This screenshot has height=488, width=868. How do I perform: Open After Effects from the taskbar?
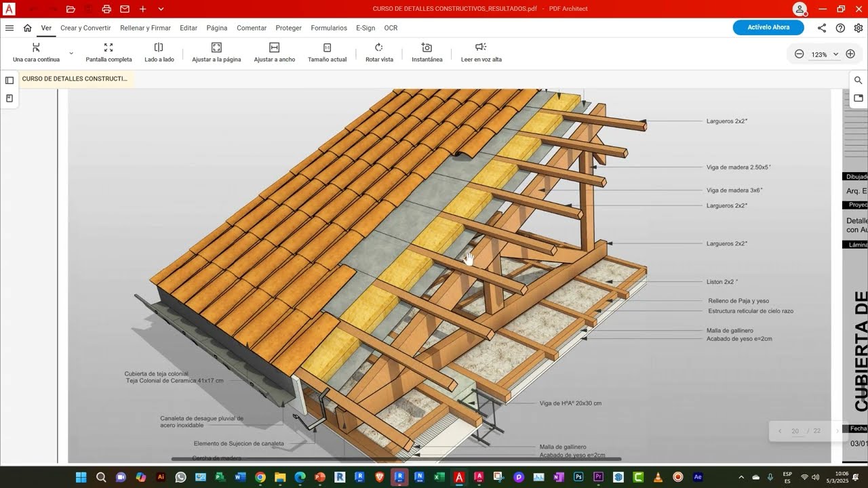click(698, 477)
